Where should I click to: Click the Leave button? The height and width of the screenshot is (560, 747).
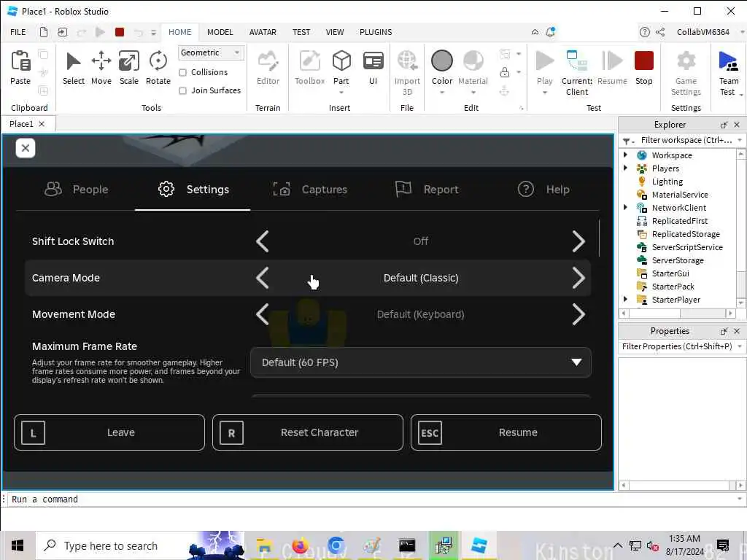coord(109,432)
